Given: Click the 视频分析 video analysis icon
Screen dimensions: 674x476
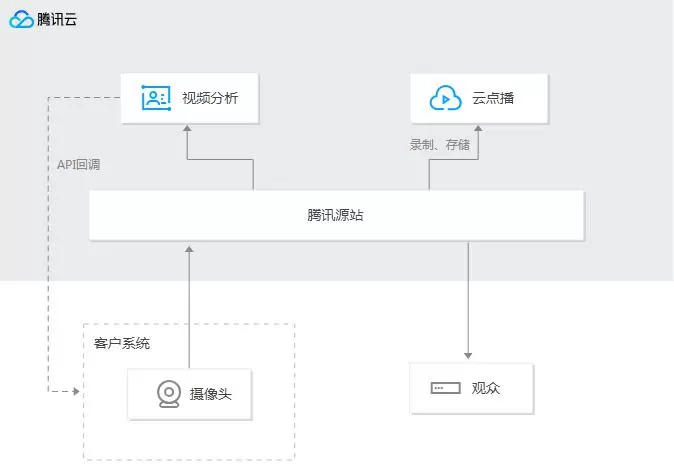Looking at the screenshot, I should pyautogui.click(x=156, y=98).
